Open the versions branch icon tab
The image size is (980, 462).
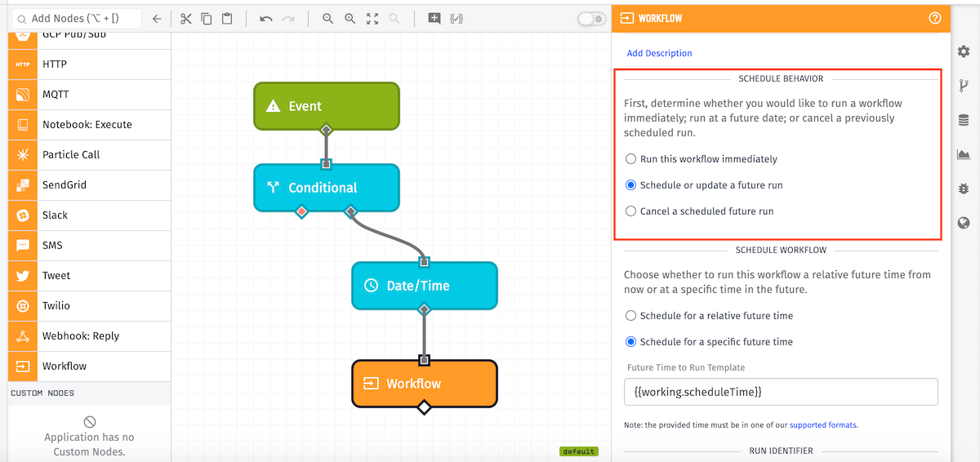[964, 86]
